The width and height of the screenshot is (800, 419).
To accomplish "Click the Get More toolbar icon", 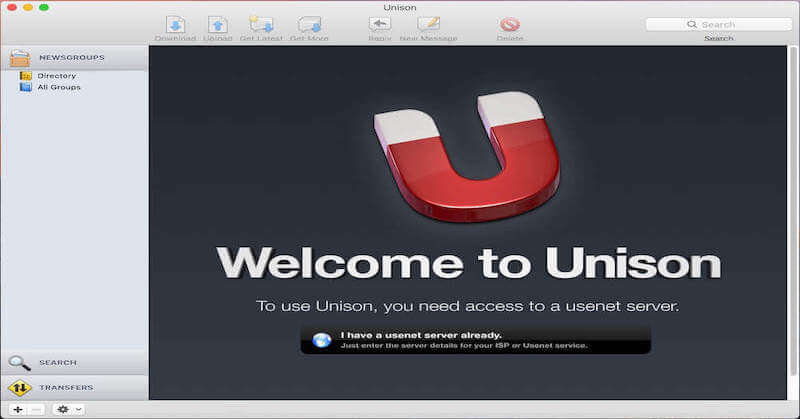I will click(309, 25).
